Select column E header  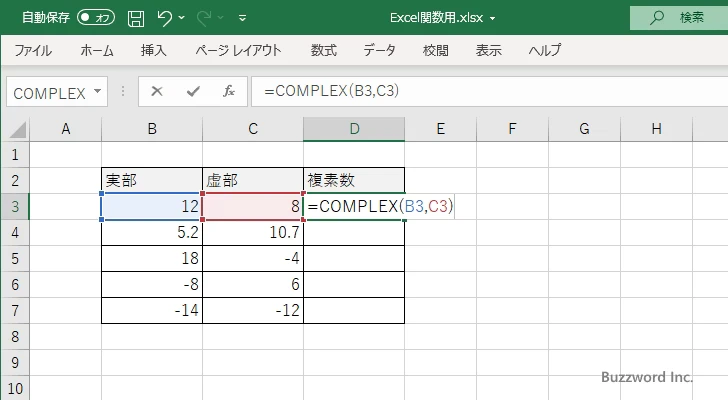tap(441, 129)
